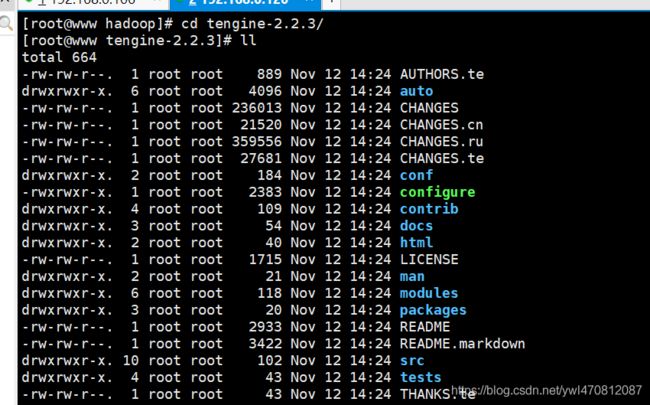Click the 'll' command after the prompt
The width and height of the screenshot is (650, 405).
pos(248,41)
